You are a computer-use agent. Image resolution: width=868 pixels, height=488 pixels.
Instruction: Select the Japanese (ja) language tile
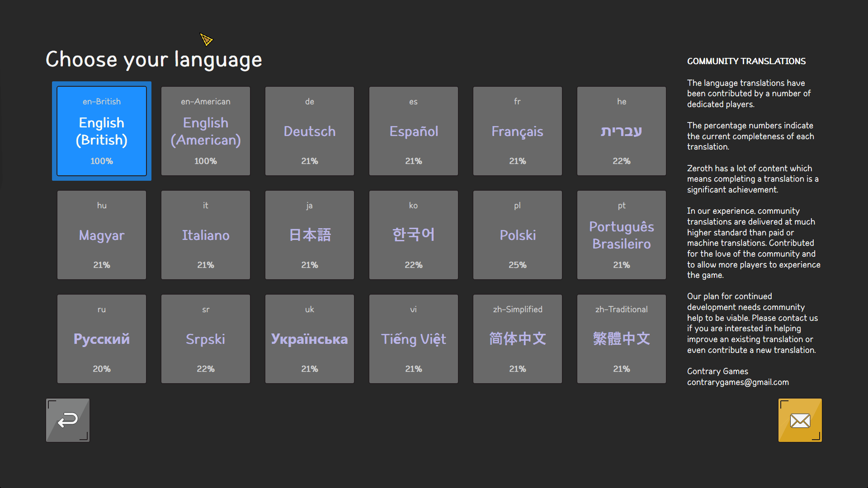point(310,235)
